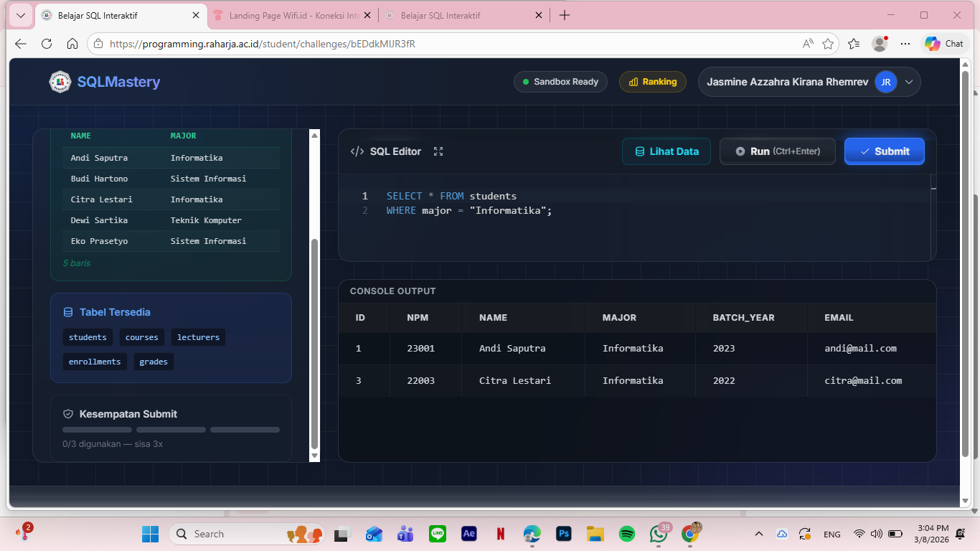Open Spotify from the taskbar

(x=626, y=534)
